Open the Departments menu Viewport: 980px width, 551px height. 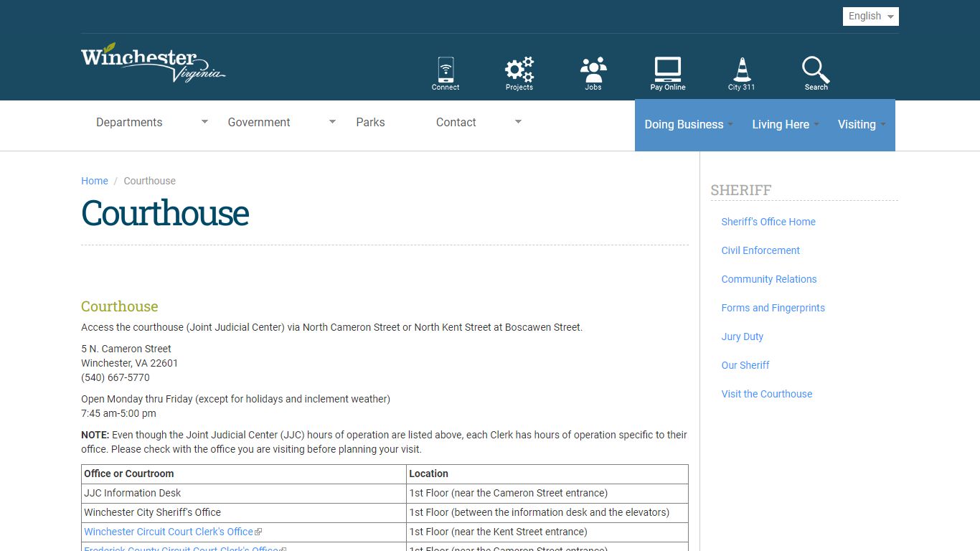(129, 122)
